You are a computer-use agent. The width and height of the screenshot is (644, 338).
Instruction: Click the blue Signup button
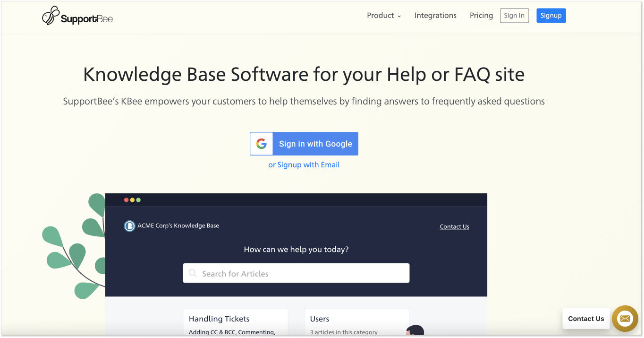[551, 16]
